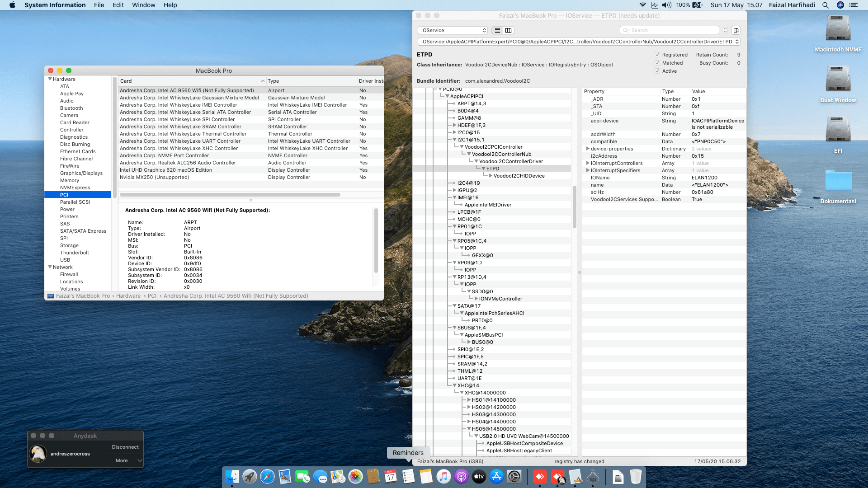Viewport: 868px width, 488px height.
Task: Open Calendar from the Dock
Action: pos(391,476)
